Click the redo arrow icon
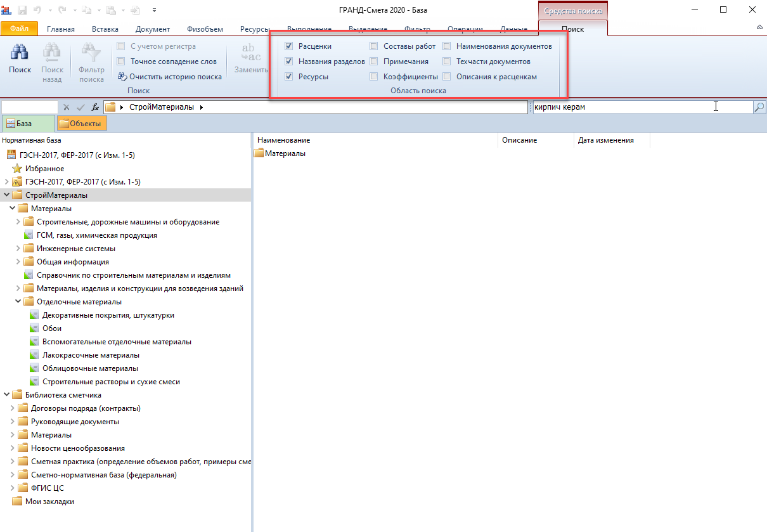 62,10
